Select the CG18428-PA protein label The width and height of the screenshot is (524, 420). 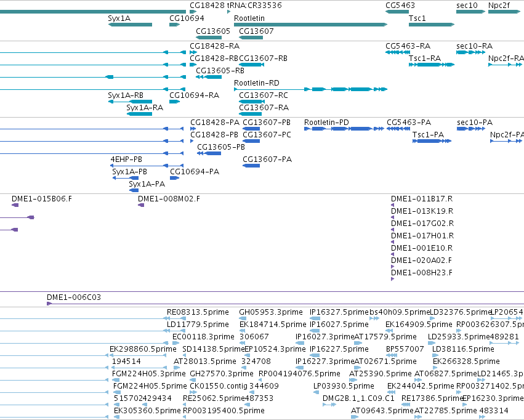216,123
